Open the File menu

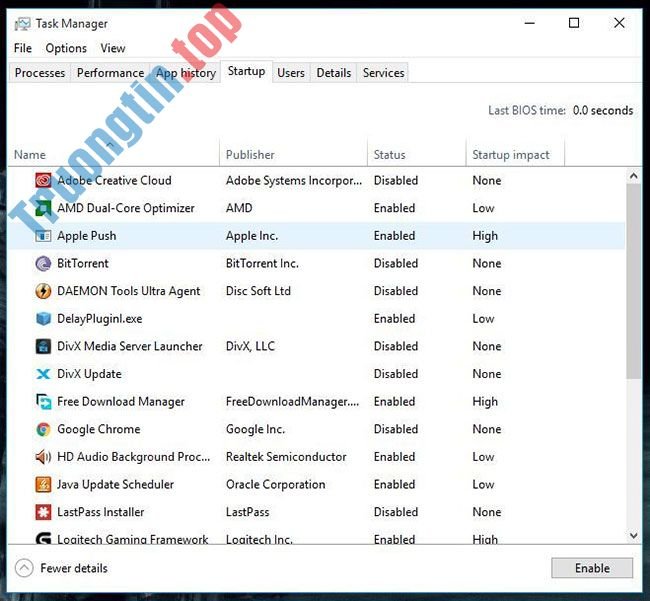click(23, 48)
